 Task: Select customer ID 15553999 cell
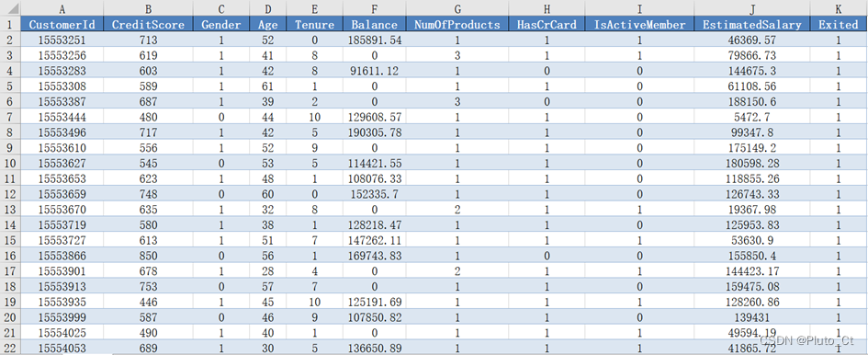(x=62, y=318)
